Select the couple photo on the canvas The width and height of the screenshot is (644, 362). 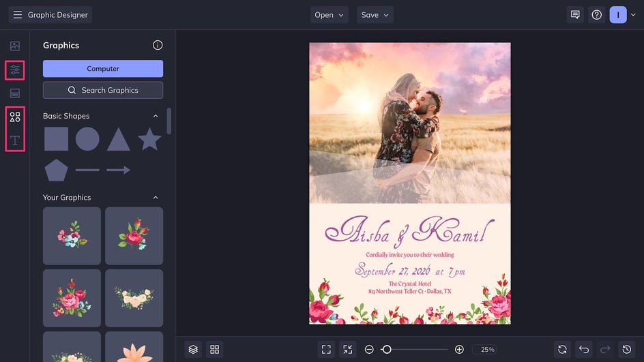pyautogui.click(x=410, y=123)
